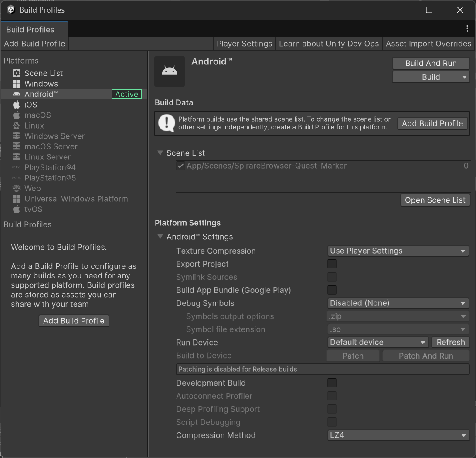Image resolution: width=476 pixels, height=458 pixels.
Task: Click the Build Data heading
Action: tap(174, 102)
